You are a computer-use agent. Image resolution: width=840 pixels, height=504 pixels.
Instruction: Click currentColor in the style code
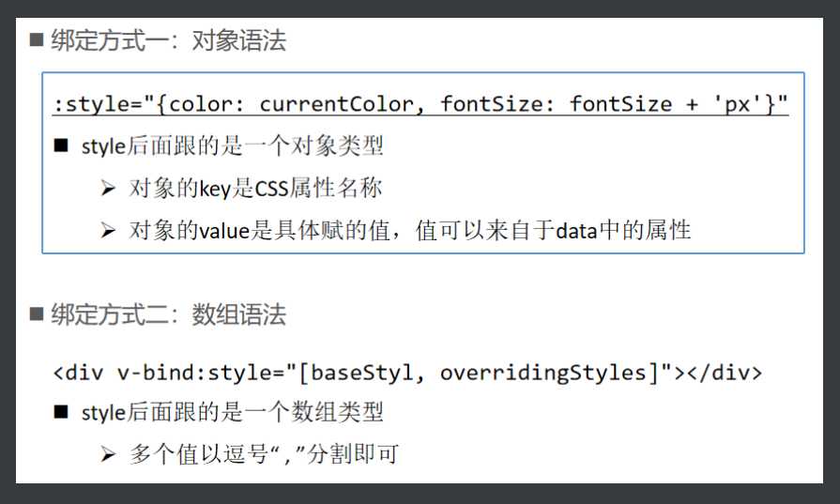(337, 104)
